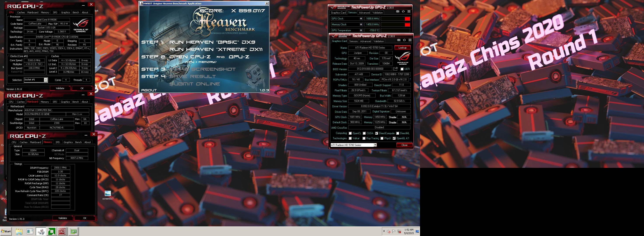Take screenshot using camera icon in GPU-Z Sensors window

point(398,12)
